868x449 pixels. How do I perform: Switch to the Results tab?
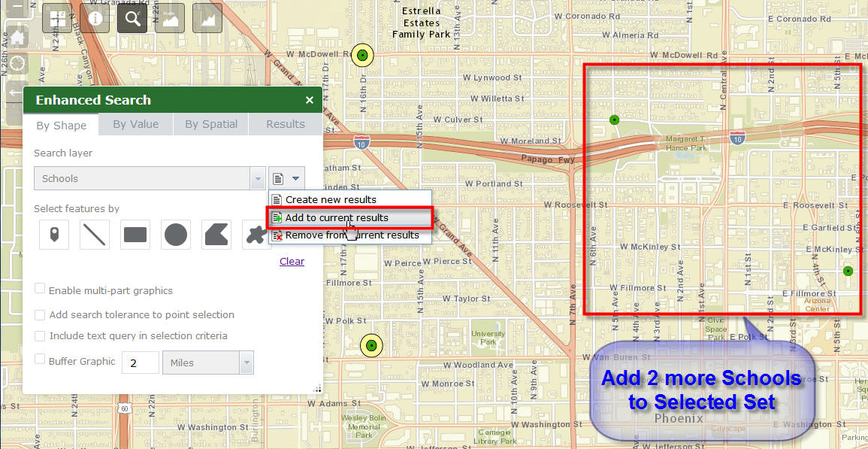[285, 124]
